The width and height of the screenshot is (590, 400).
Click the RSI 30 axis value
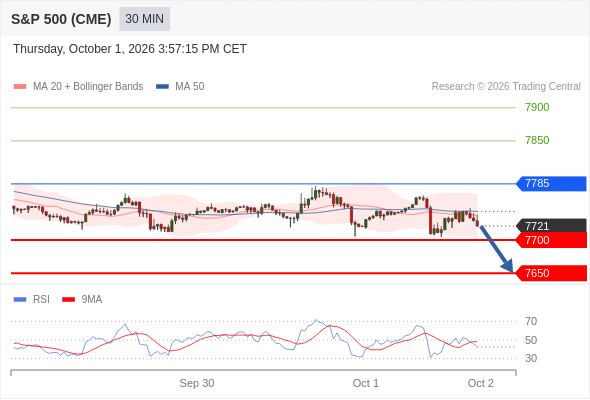[x=531, y=358]
